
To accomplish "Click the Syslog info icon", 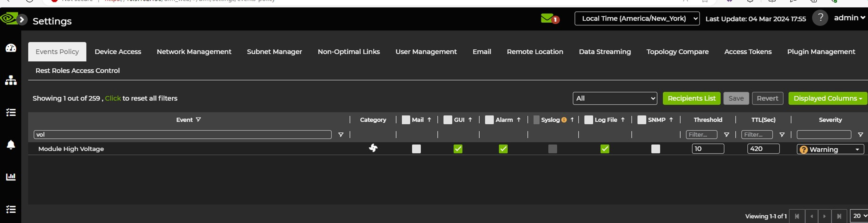I will click(x=564, y=120).
